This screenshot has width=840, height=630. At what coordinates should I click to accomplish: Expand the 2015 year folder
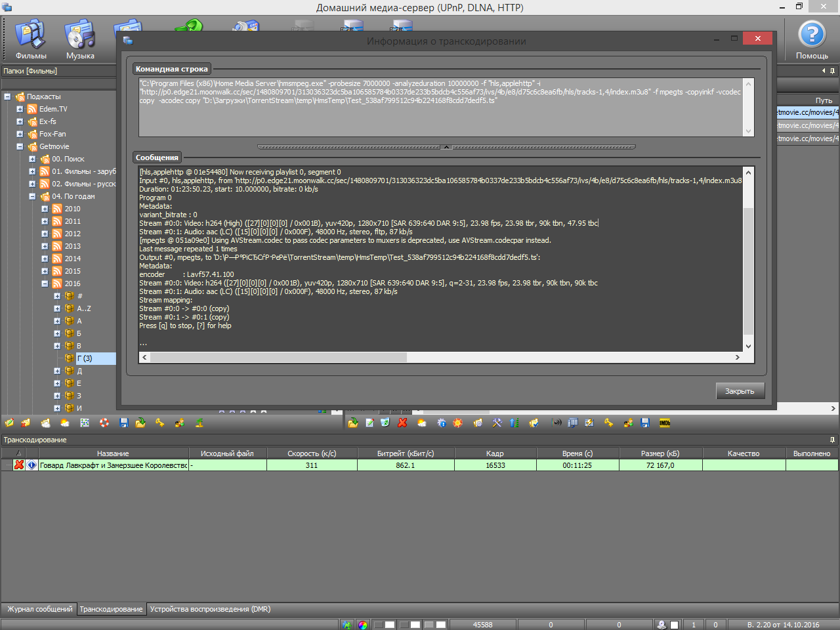(45, 271)
